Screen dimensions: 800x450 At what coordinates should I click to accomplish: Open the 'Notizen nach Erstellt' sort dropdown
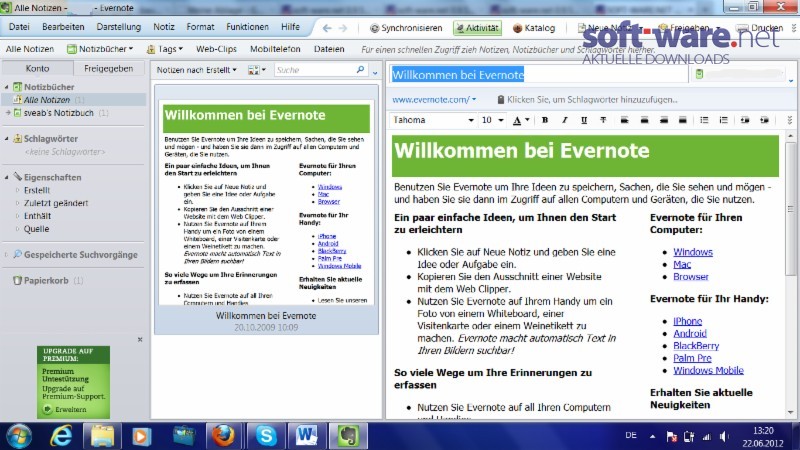[196, 70]
